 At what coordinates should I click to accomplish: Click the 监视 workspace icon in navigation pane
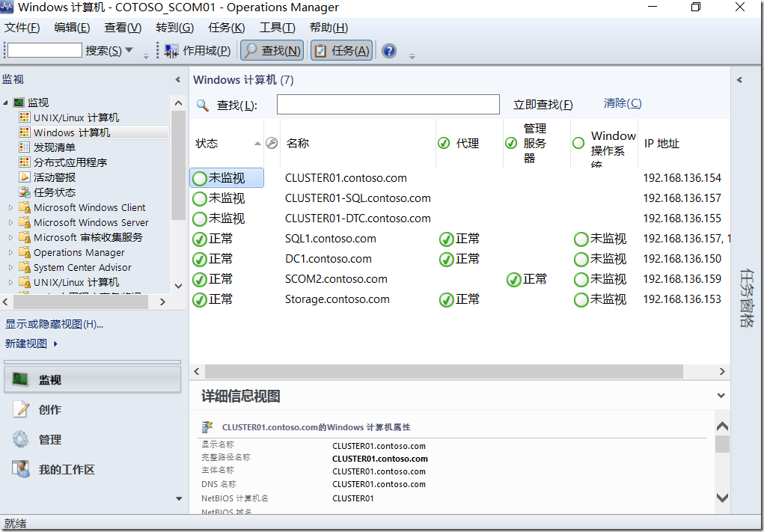coord(20,380)
